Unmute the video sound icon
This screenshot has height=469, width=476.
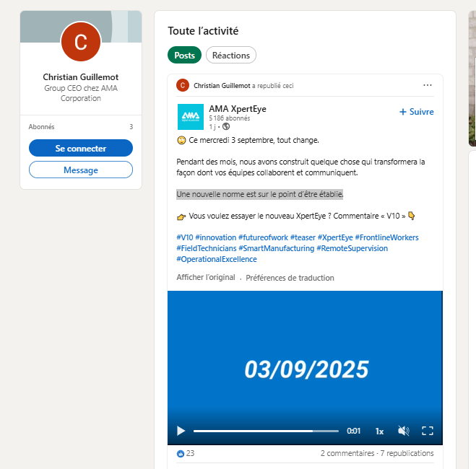(404, 431)
